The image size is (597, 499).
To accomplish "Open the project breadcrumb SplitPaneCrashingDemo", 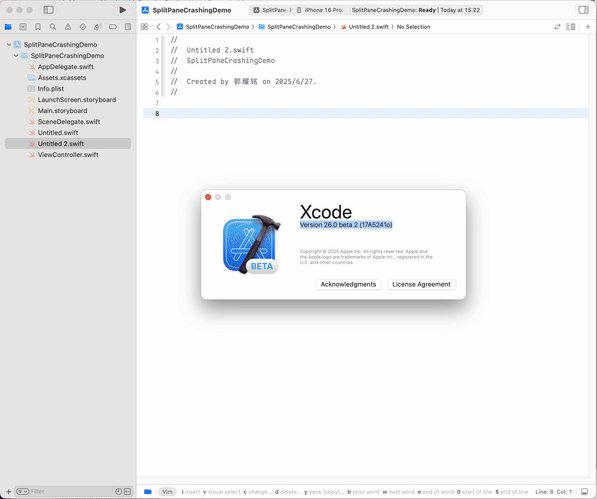I will (x=213, y=27).
